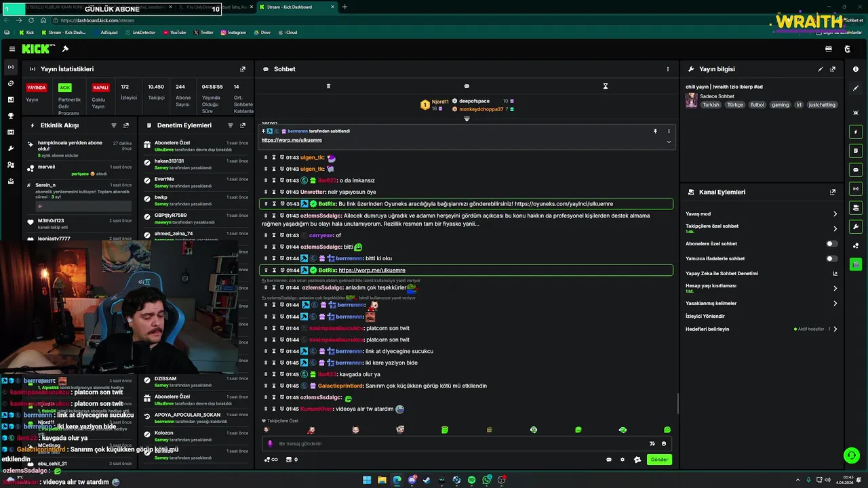
Task: Open Spotify from the taskbar
Action: point(472,480)
